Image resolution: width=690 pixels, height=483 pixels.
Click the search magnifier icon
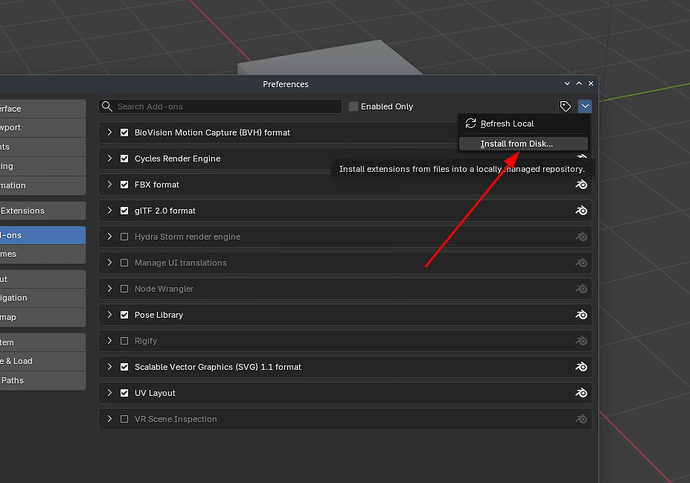[x=107, y=106]
